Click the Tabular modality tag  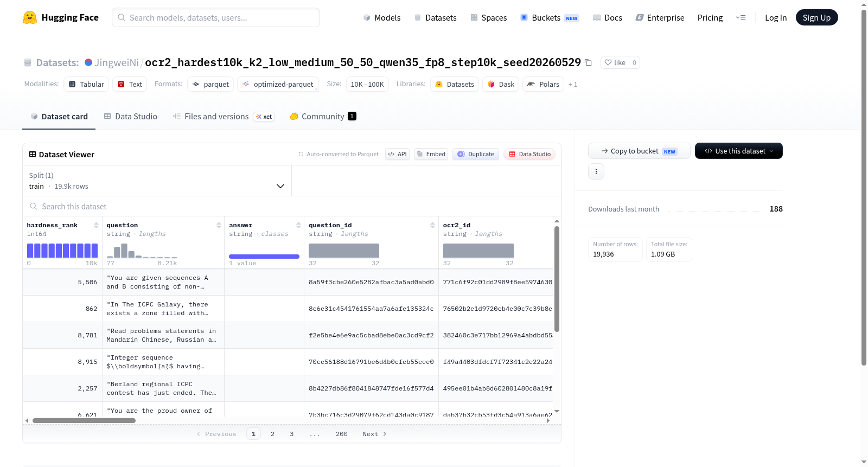coord(86,84)
